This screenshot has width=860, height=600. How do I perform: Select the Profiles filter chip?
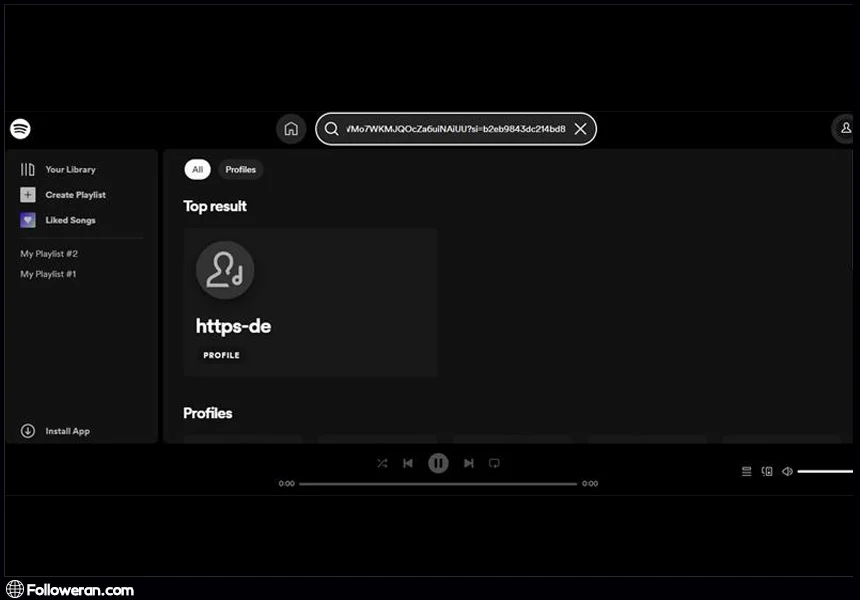pos(240,170)
